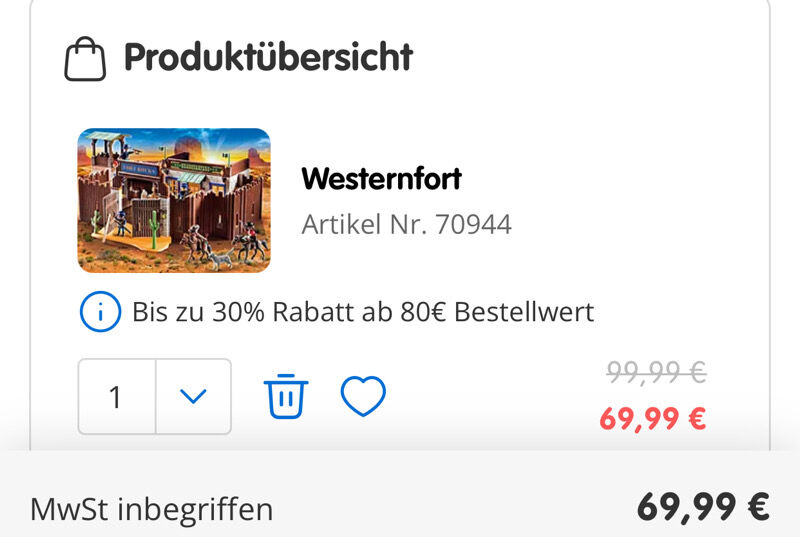Expand the quantity dropdown chevron
800x537 pixels.
click(x=193, y=396)
